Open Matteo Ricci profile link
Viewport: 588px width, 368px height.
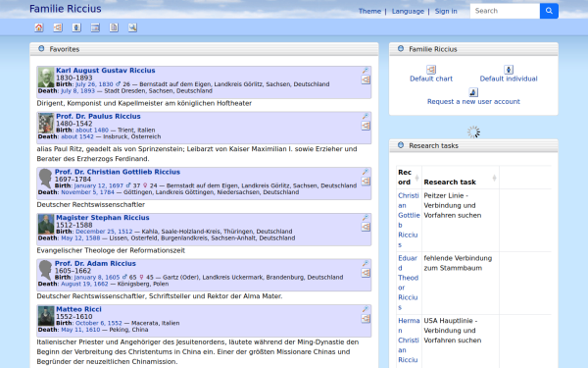[78, 309]
